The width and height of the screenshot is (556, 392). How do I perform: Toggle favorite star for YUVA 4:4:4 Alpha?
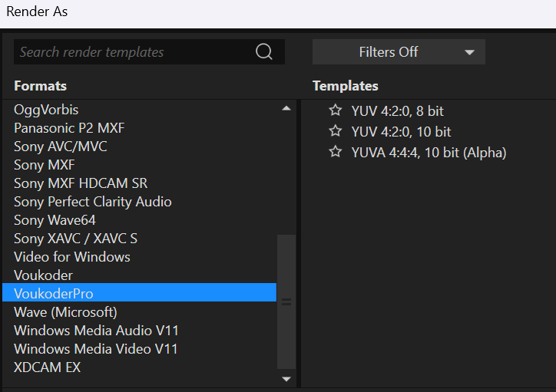(x=335, y=152)
